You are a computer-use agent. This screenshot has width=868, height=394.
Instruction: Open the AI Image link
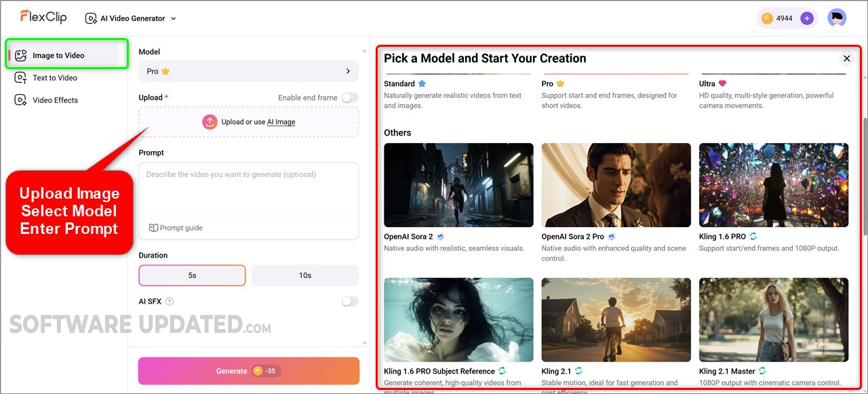(x=281, y=122)
